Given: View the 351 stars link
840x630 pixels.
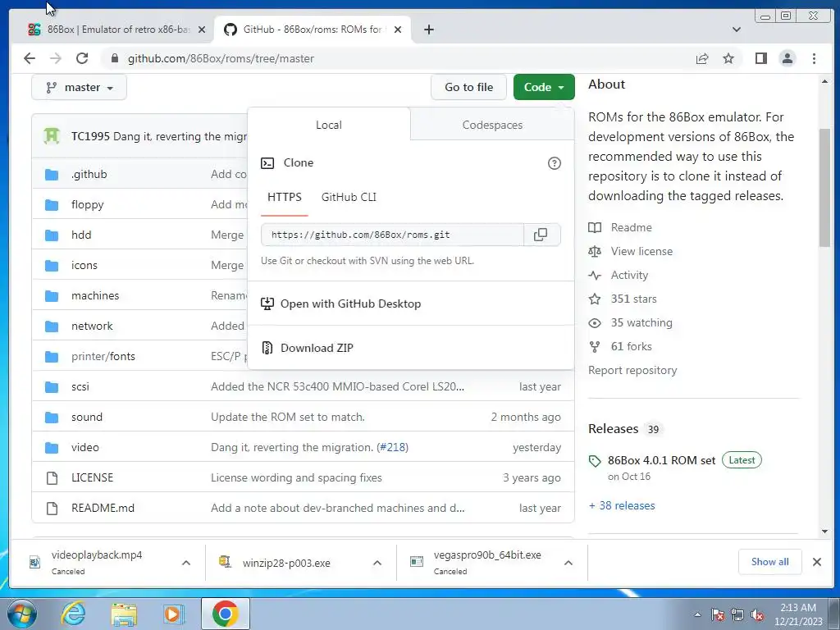Looking at the screenshot, I should (x=623, y=299).
